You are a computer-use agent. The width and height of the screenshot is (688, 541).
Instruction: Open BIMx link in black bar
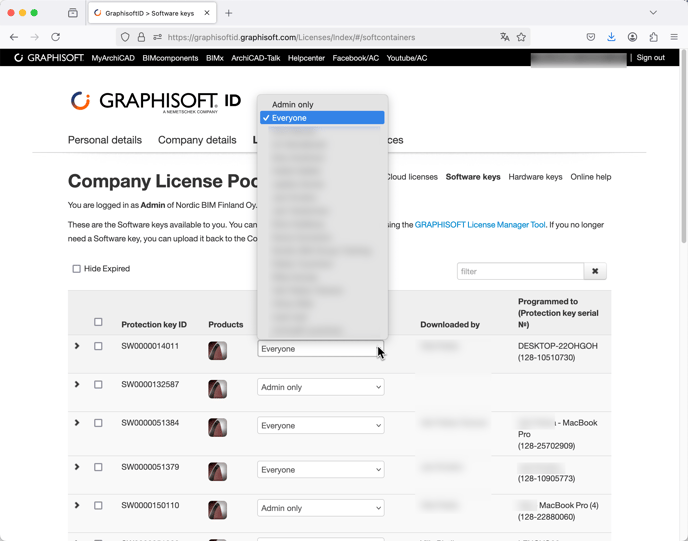[x=215, y=58]
